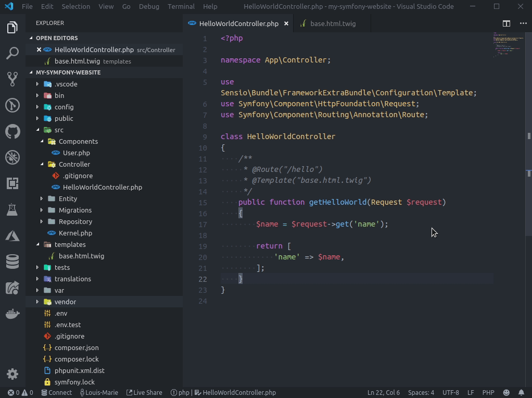Open the Debug view icon
The width and height of the screenshot is (532, 398).
12,157
